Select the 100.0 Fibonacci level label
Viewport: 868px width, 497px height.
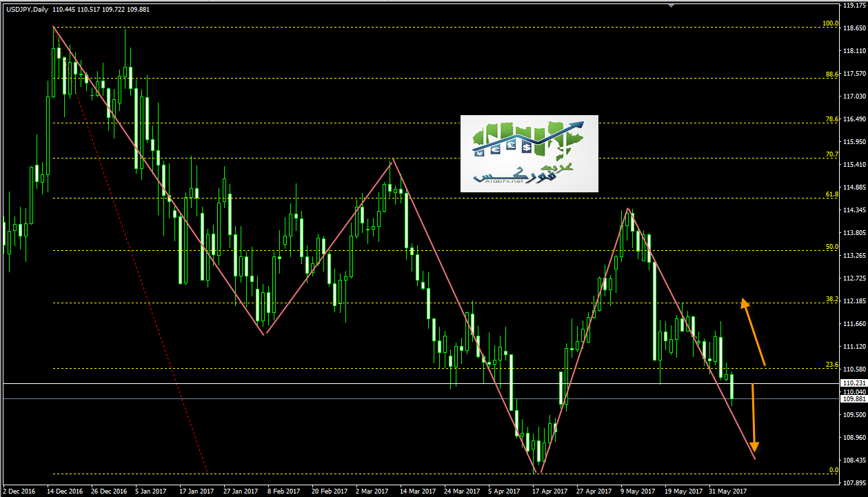point(830,23)
